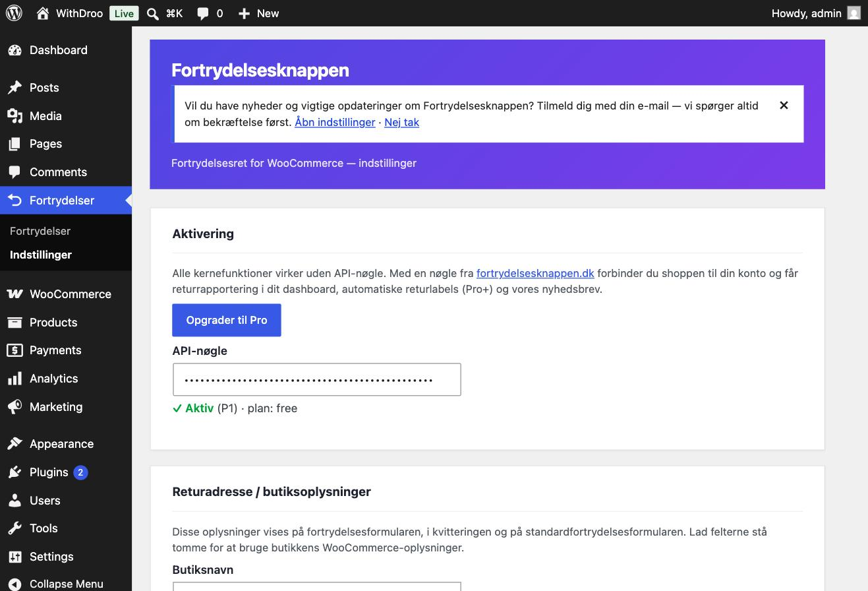Viewport: 868px width, 591px height.
Task: Click the Media icon in sidebar
Action: (x=14, y=116)
